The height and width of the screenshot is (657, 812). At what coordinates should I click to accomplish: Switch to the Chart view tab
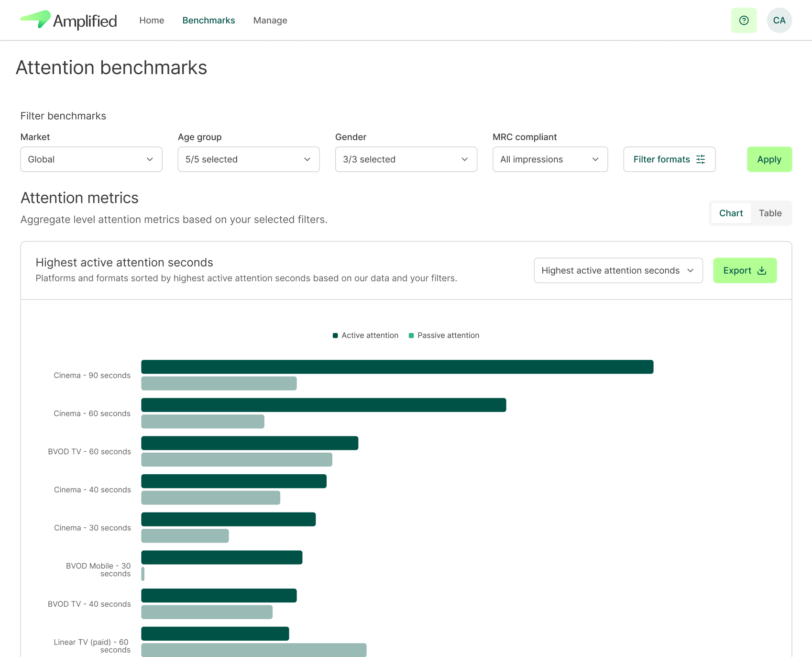click(x=731, y=213)
